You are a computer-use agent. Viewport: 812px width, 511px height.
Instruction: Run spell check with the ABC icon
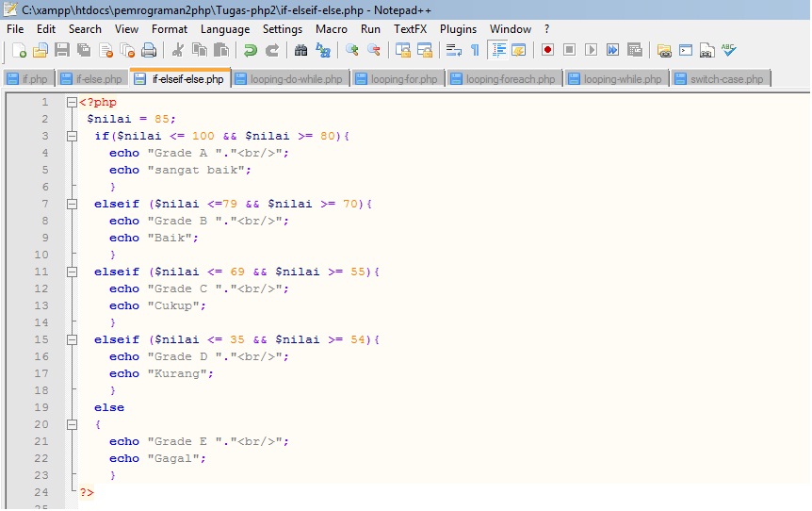tap(728, 50)
